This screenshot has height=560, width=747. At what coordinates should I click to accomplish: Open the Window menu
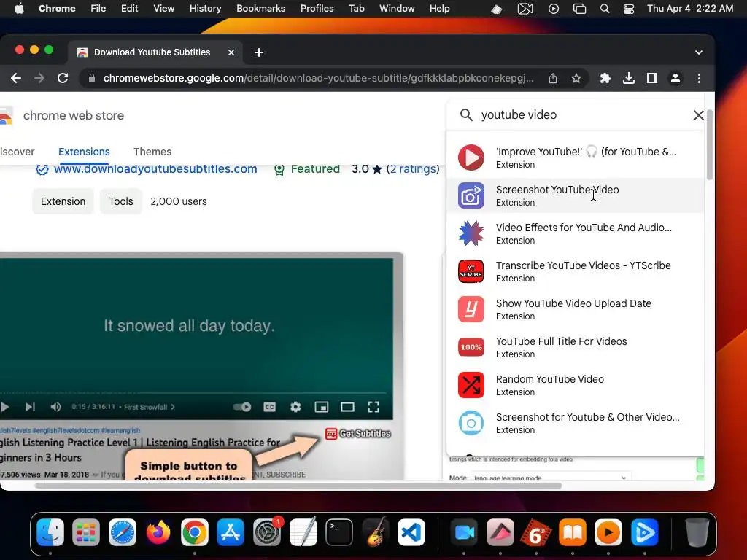(x=397, y=9)
